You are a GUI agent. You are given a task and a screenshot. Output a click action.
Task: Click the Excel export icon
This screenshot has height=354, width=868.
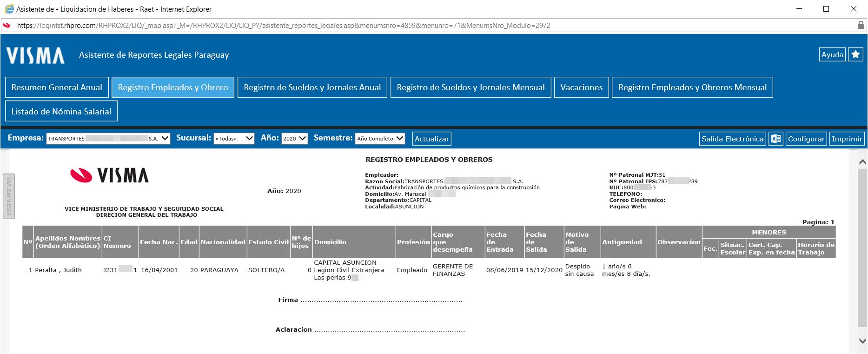coord(776,139)
